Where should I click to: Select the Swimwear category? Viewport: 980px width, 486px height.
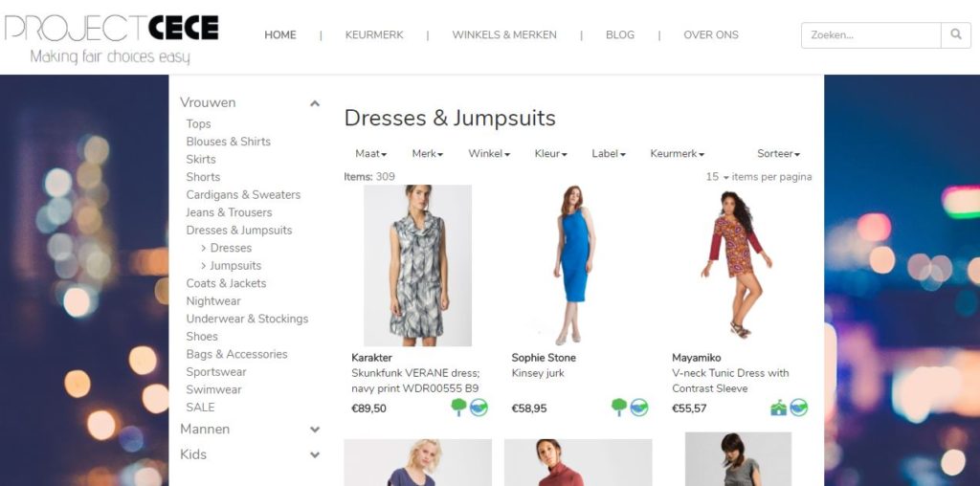(x=213, y=389)
